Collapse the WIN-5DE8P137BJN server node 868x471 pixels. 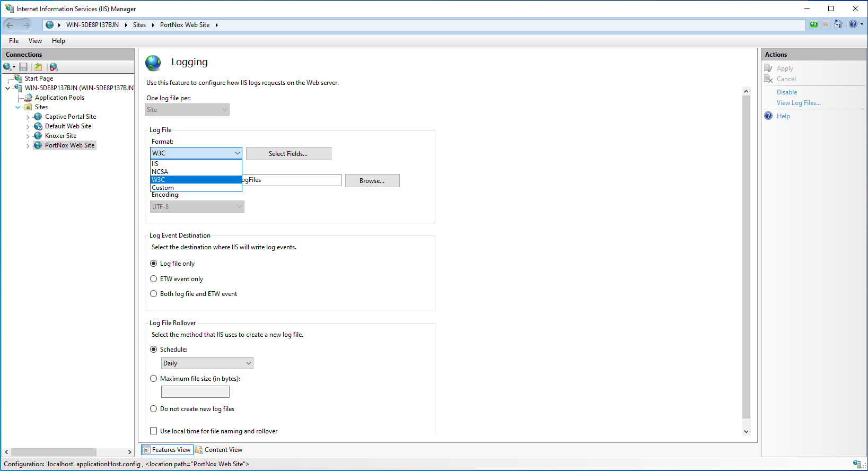click(x=7, y=88)
